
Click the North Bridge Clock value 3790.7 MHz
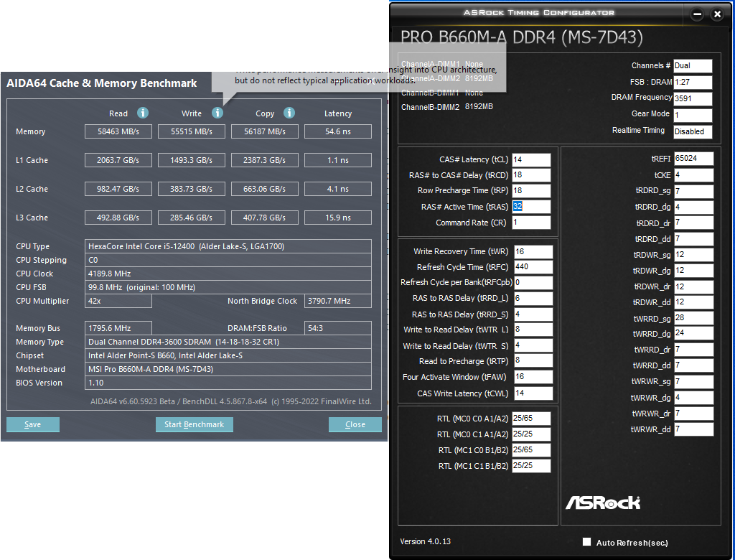pyautogui.click(x=338, y=301)
